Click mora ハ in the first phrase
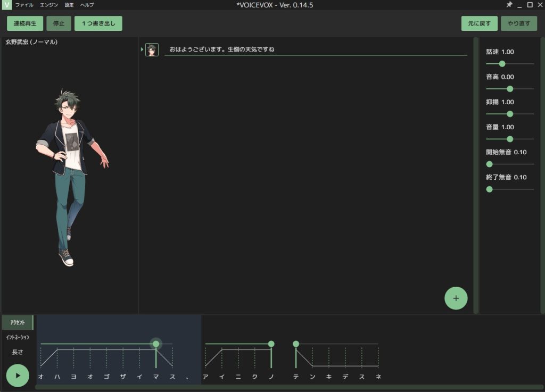 coord(57,377)
